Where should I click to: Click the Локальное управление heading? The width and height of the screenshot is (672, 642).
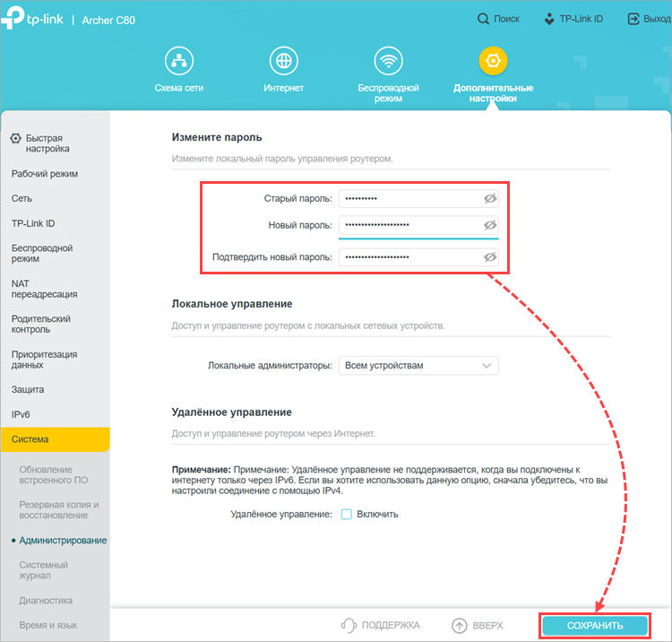click(232, 304)
